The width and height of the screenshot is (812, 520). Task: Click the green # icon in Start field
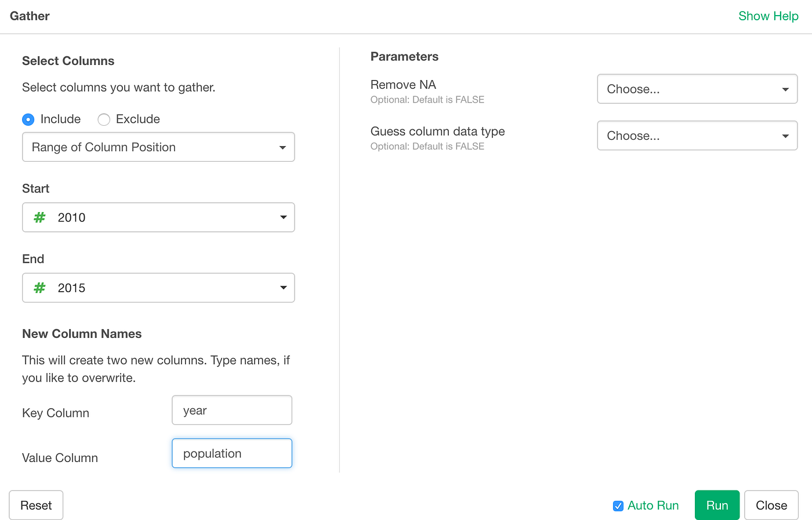(39, 217)
